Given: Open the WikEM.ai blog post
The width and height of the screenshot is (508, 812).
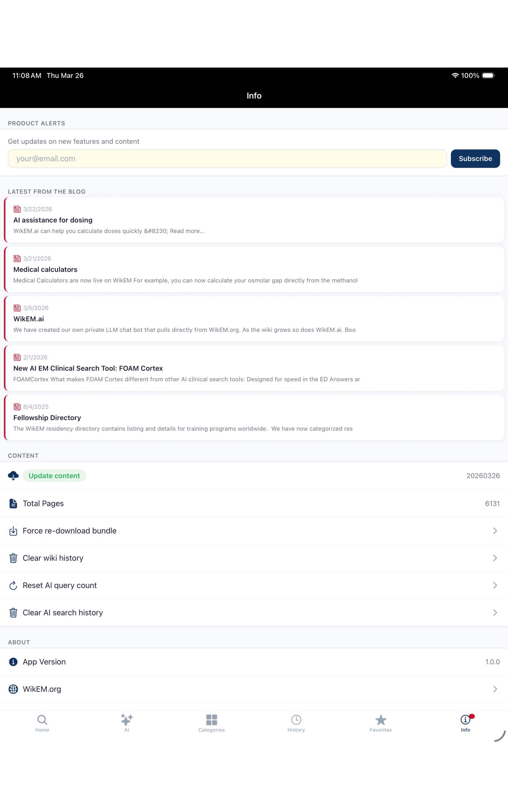Looking at the screenshot, I should pos(254,318).
